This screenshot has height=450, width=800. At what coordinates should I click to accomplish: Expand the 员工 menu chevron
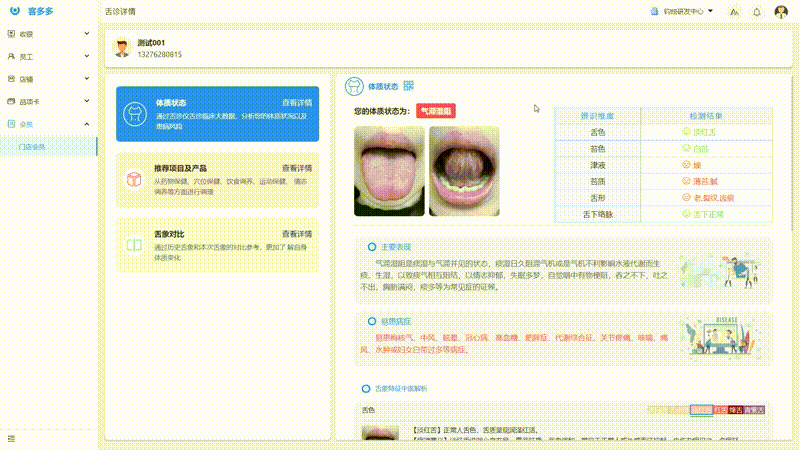pyautogui.click(x=87, y=56)
